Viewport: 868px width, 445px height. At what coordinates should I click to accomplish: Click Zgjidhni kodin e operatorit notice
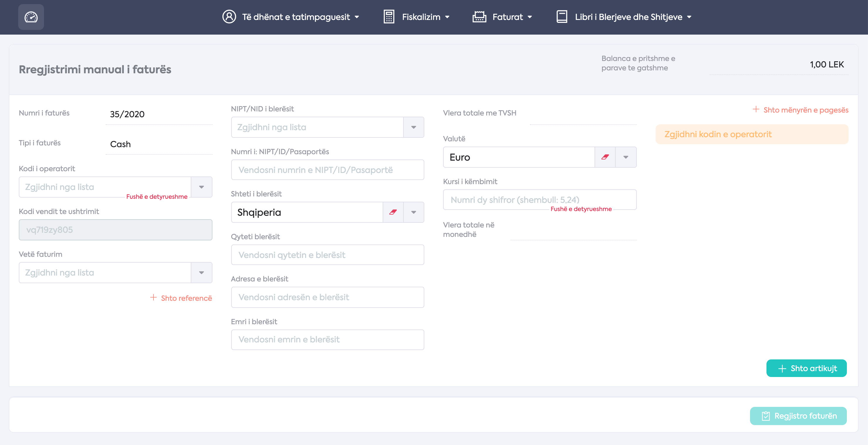752,134
